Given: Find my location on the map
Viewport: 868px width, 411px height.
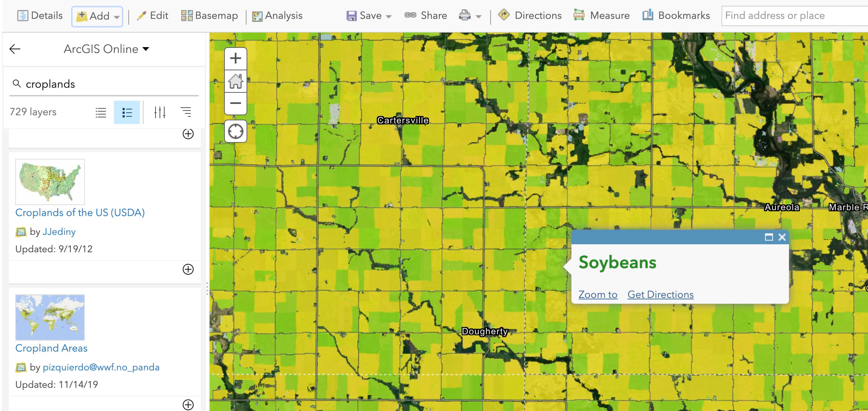Looking at the screenshot, I should [236, 131].
